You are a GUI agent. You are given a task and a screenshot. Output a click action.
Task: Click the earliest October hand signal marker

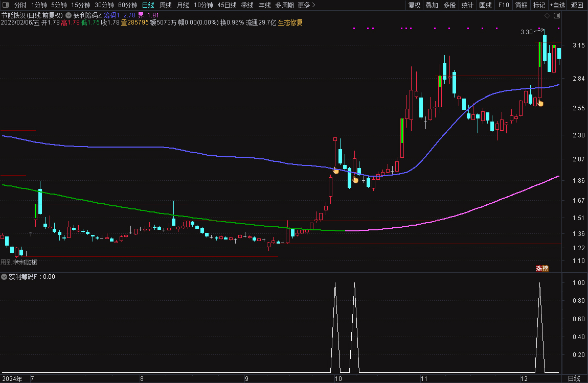click(336, 171)
